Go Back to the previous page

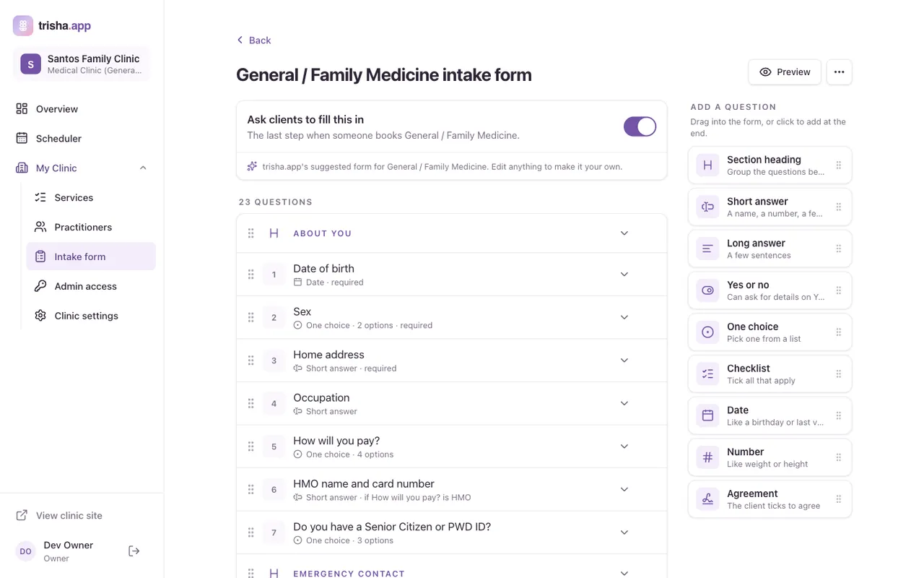point(254,40)
